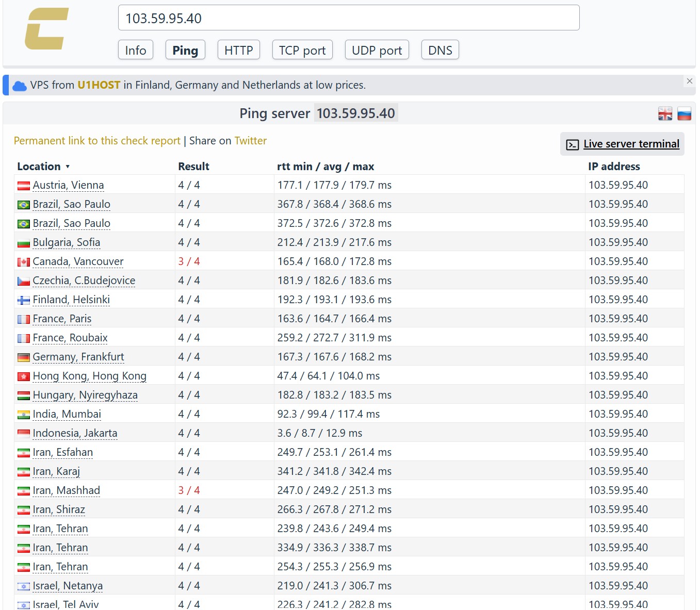Switch to the DNS check tab

click(x=440, y=50)
